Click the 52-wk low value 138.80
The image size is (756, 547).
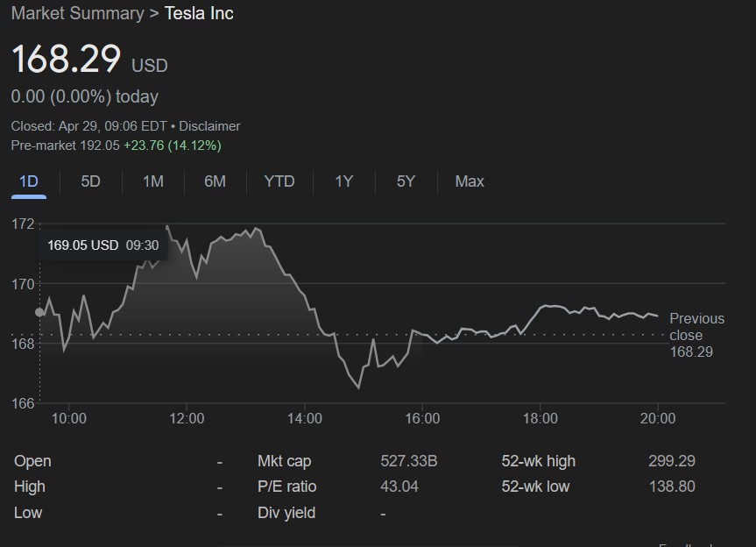click(x=672, y=487)
